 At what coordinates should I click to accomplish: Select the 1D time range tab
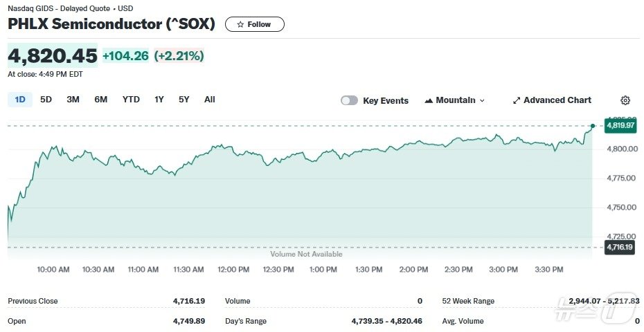point(20,100)
